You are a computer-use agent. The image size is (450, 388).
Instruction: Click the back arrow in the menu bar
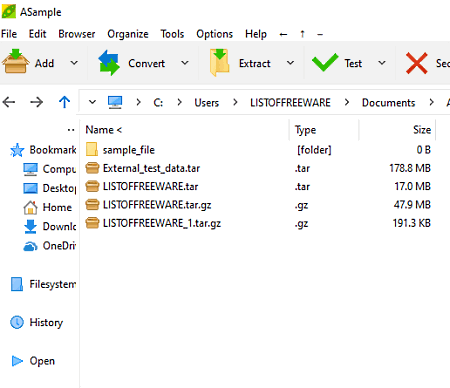pyautogui.click(x=283, y=34)
